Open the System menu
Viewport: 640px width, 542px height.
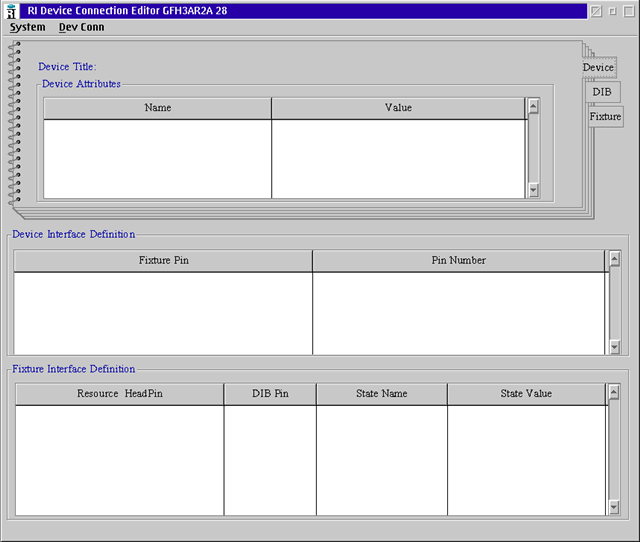point(27,27)
